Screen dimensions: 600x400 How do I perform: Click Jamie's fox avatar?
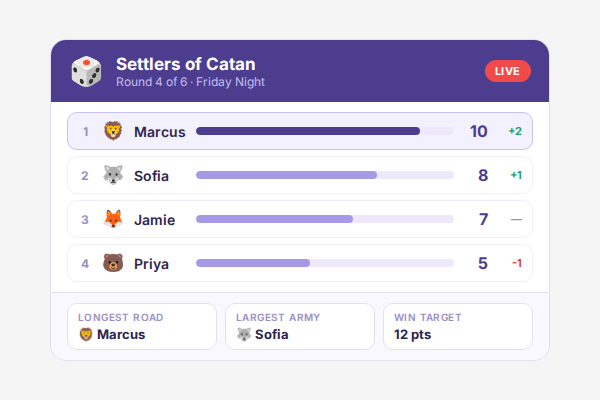tap(113, 219)
